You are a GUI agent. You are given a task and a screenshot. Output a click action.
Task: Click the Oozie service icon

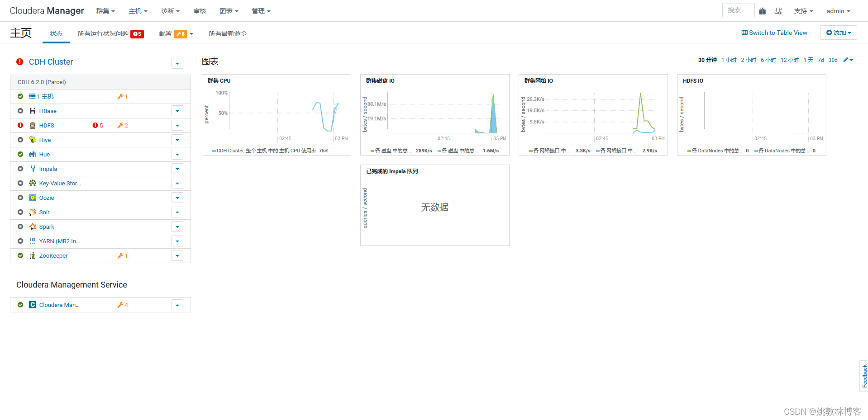pyautogui.click(x=33, y=198)
